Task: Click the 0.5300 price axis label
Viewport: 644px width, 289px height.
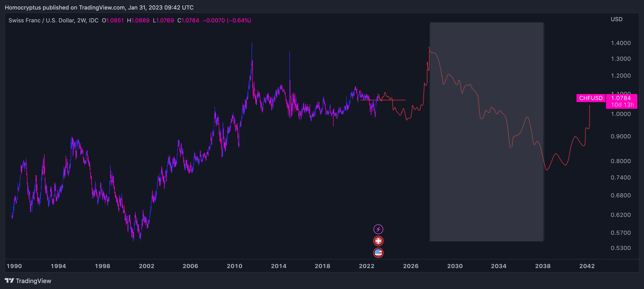Action: click(621, 248)
